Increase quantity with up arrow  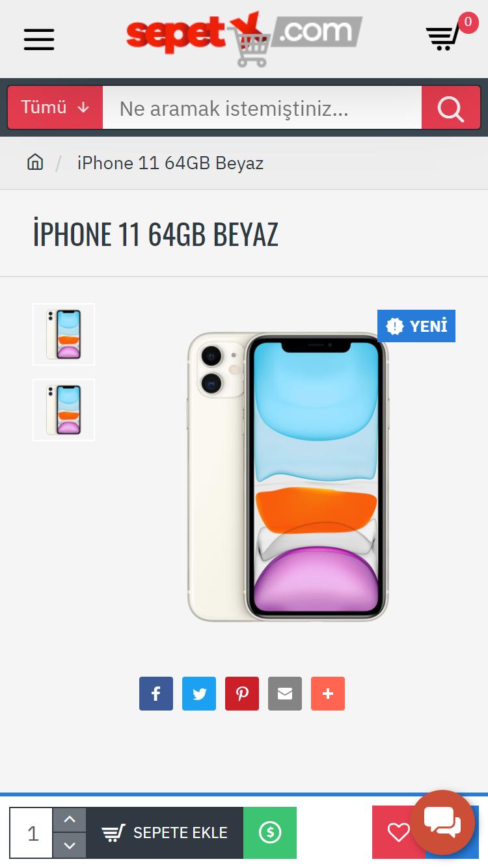click(70, 820)
